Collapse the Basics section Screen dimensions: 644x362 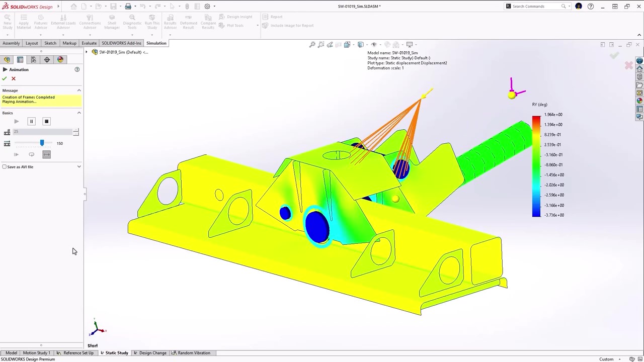pyautogui.click(x=79, y=113)
